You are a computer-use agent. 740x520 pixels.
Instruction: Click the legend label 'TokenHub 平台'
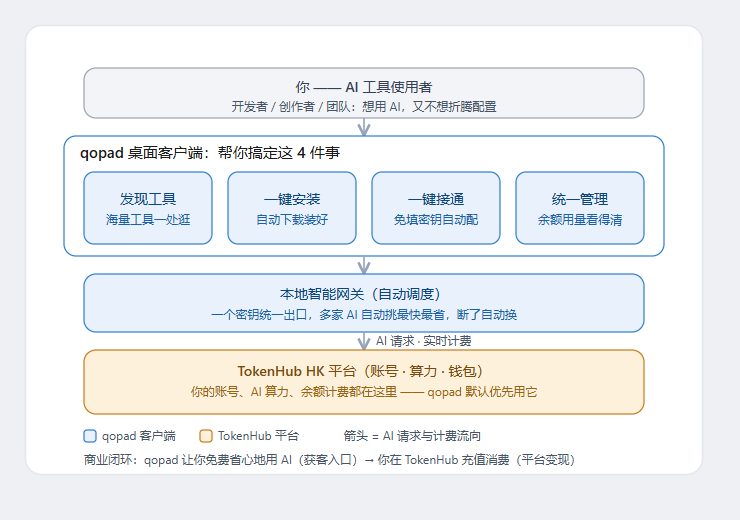click(x=258, y=436)
